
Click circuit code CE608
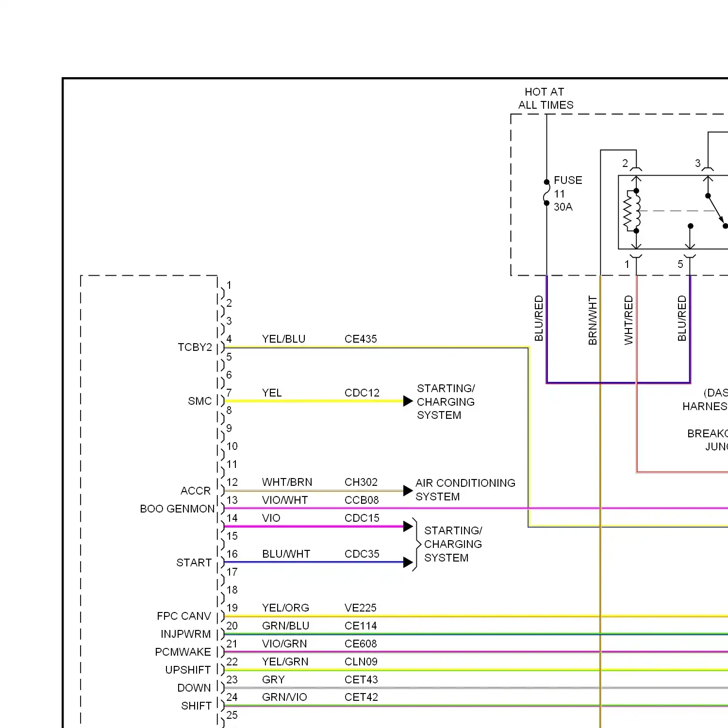[x=361, y=644]
